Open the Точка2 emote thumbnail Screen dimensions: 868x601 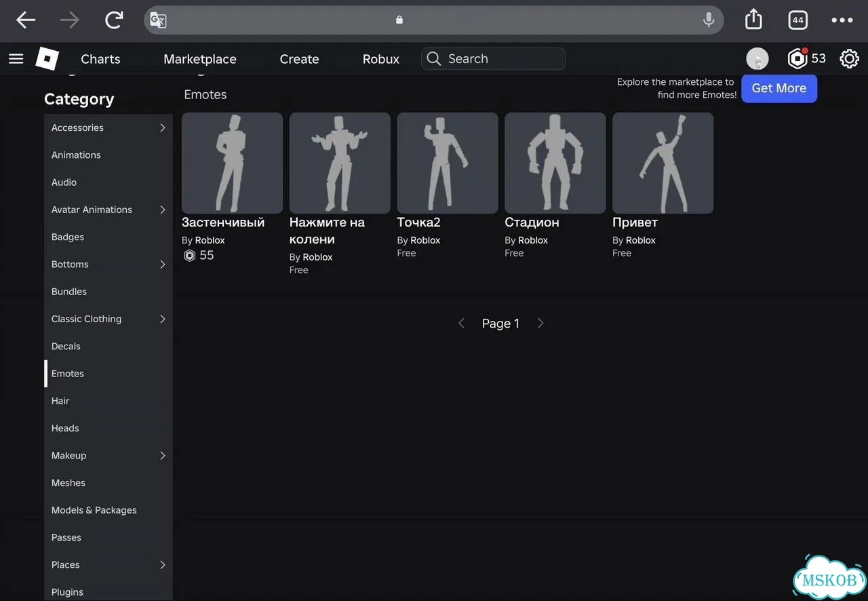pyautogui.click(x=448, y=163)
